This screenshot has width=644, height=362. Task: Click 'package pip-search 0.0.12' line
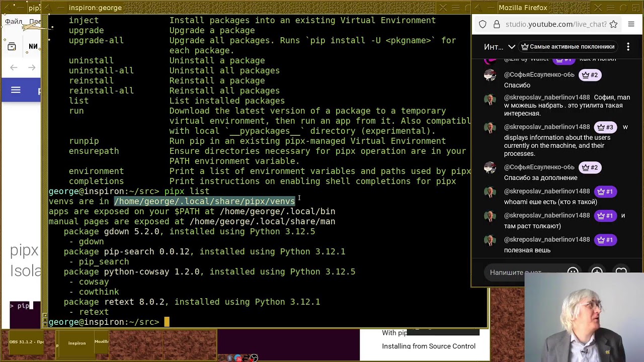204,251
